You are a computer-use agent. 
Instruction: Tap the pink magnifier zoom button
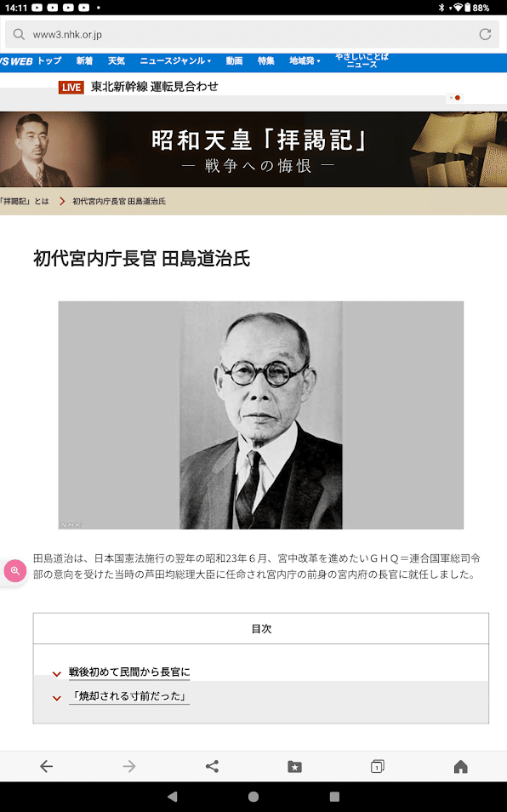15,570
